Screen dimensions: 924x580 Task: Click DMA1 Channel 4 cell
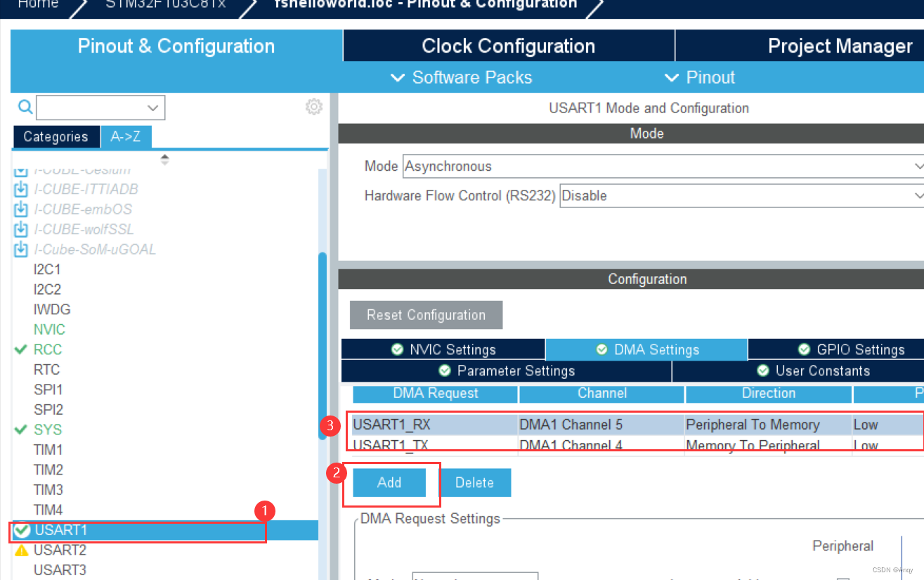tap(601, 445)
